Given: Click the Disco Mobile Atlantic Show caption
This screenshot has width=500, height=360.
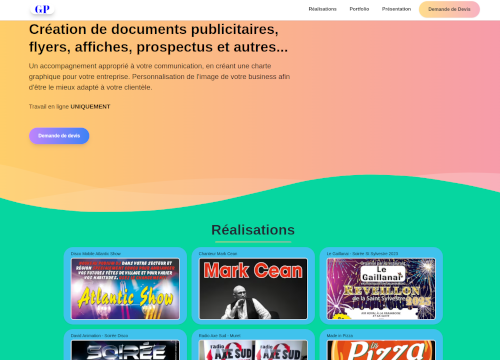Looking at the screenshot, I should (96, 254).
